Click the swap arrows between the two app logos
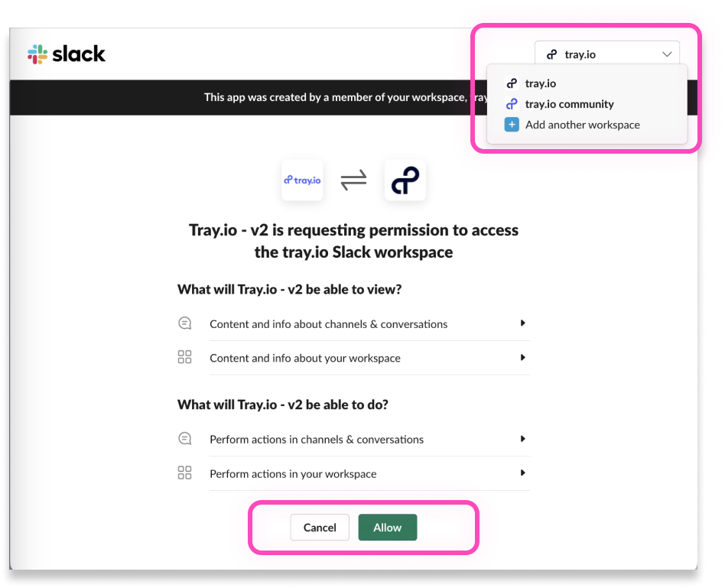Viewport: 725px width, 588px height. [353, 180]
